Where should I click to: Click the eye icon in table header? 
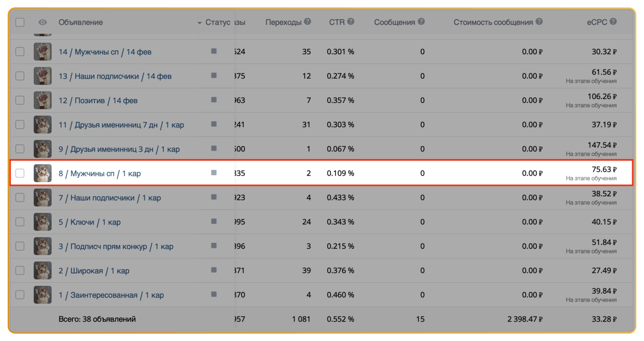[43, 22]
